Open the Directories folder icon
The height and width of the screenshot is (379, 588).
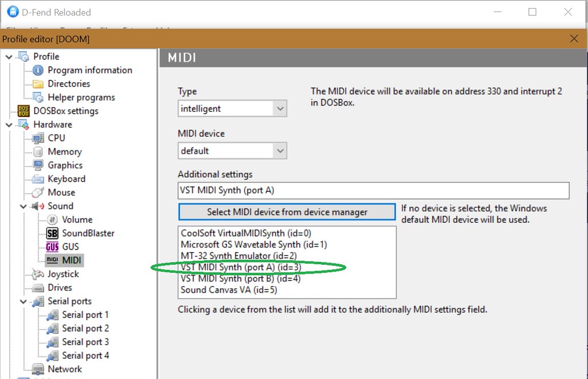pyautogui.click(x=38, y=84)
